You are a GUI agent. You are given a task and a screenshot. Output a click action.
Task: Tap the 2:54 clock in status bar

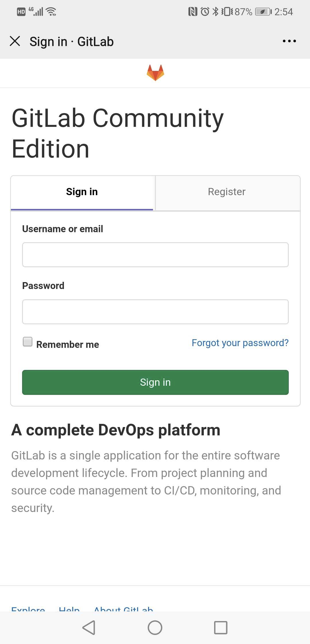284,12
